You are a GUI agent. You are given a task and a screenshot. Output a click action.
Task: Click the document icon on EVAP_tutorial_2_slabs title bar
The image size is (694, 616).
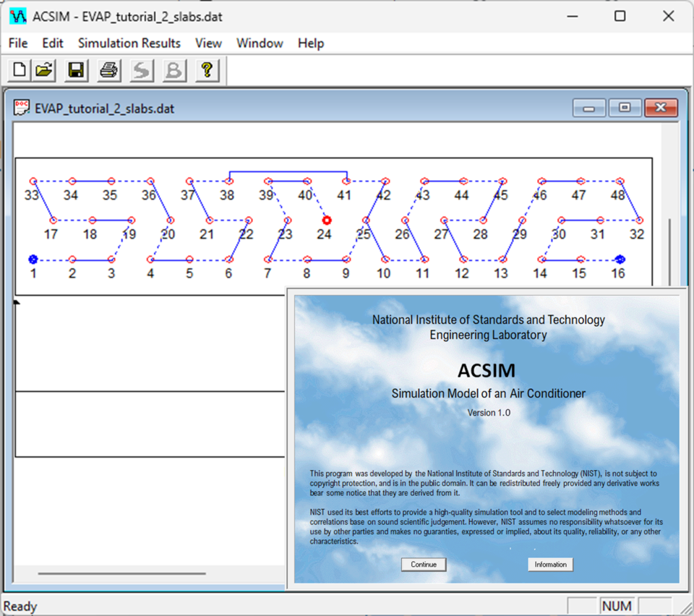pyautogui.click(x=21, y=107)
